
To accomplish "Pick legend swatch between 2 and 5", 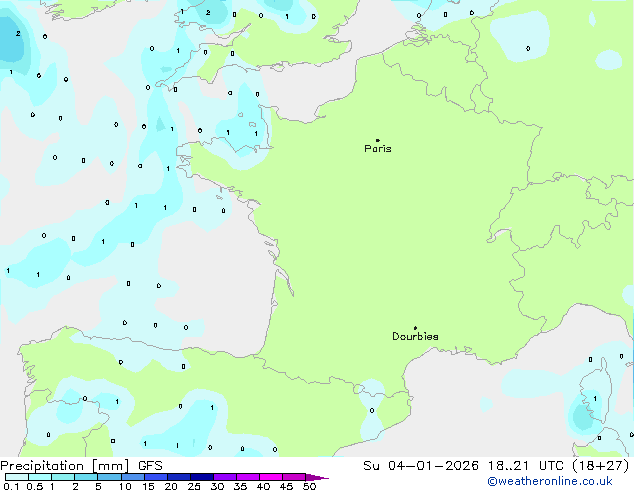I will pyautogui.click(x=86, y=477).
